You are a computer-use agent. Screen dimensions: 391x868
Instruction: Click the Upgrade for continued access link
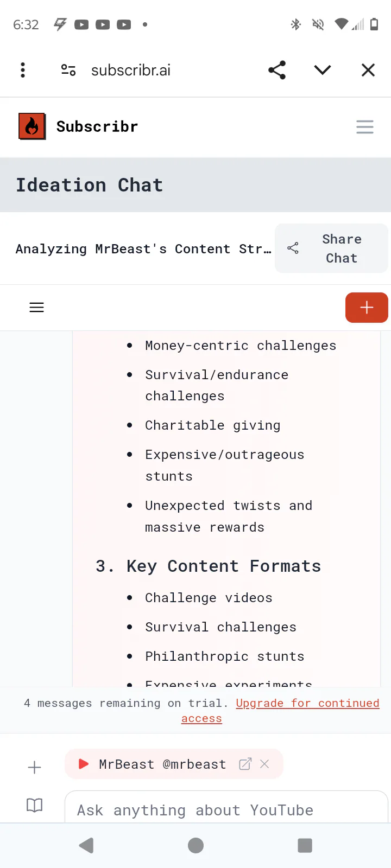click(x=307, y=704)
